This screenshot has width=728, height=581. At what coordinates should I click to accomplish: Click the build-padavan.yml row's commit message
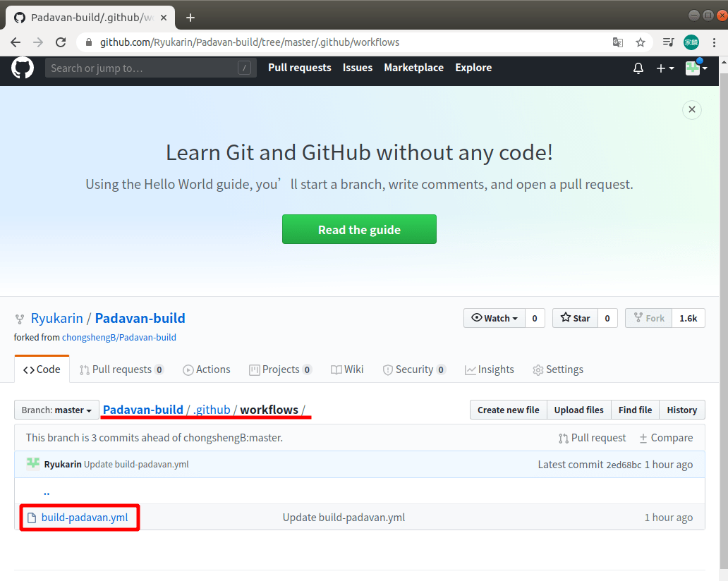point(344,518)
